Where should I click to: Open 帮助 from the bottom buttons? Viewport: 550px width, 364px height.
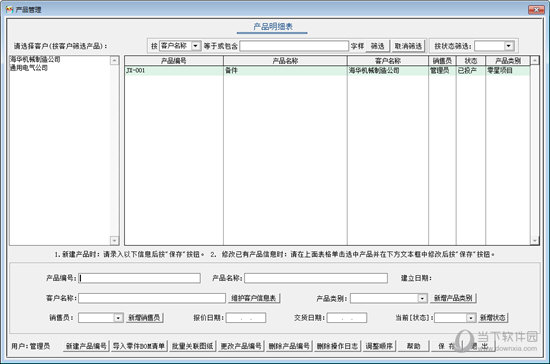(414, 346)
